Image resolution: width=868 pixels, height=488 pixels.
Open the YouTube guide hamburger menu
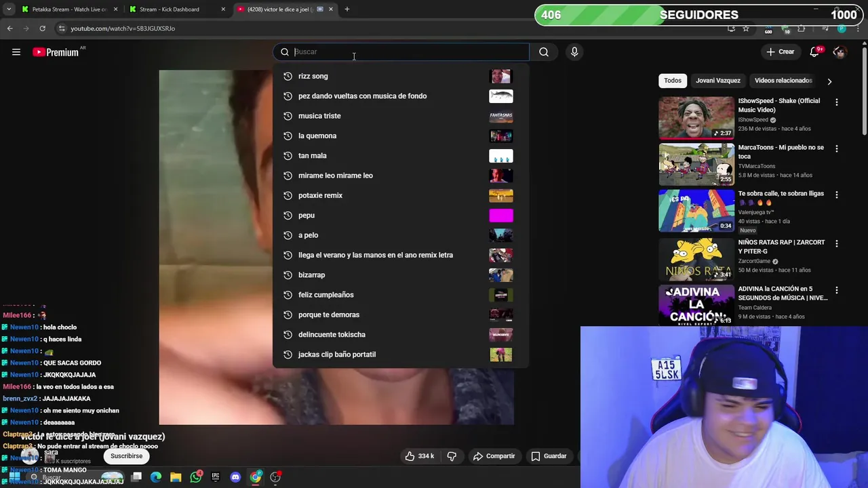16,52
